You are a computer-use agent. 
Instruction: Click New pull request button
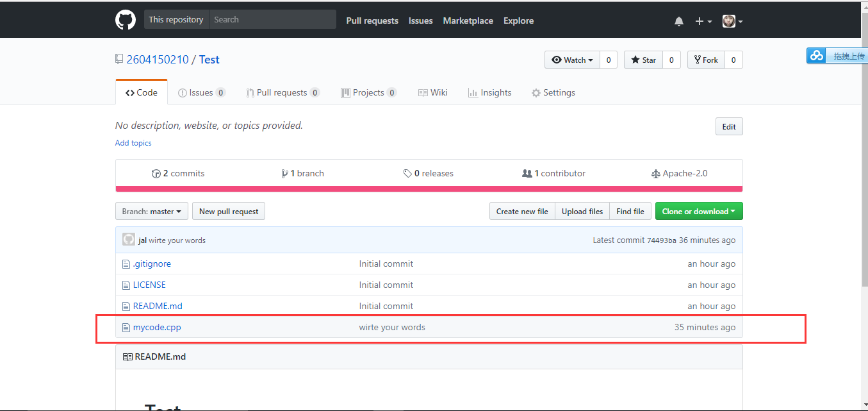229,211
